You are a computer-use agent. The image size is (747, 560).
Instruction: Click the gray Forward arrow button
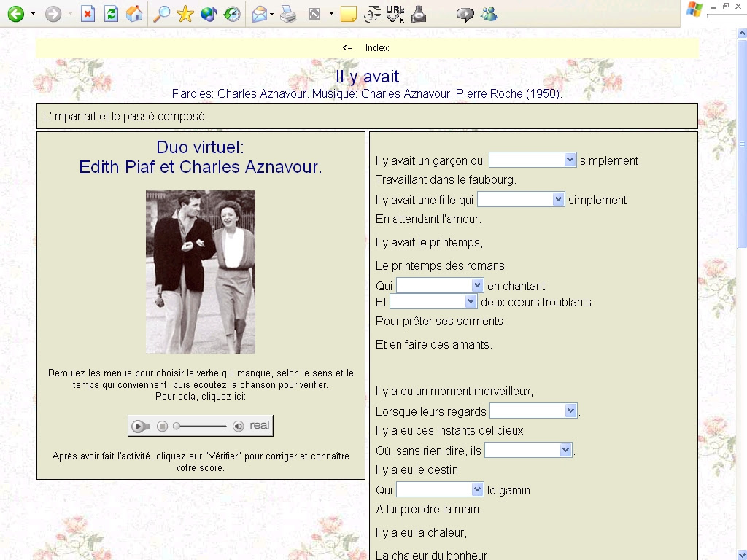[53, 14]
